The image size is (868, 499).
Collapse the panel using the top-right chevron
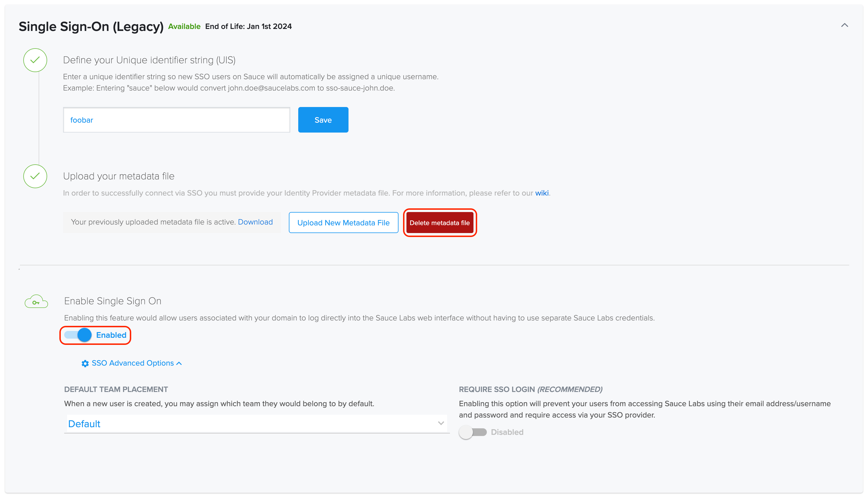[845, 25]
